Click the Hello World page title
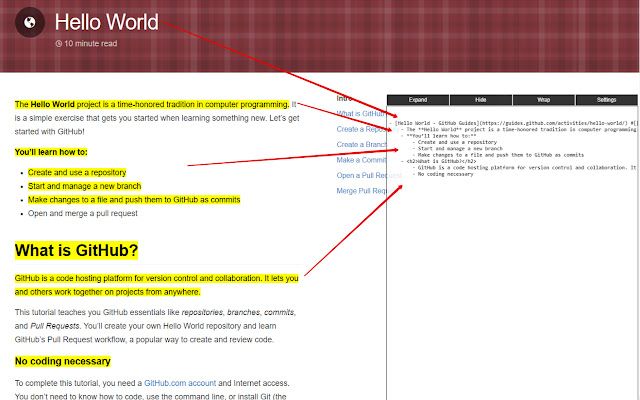This screenshot has width=640, height=400. pyautogui.click(x=105, y=21)
